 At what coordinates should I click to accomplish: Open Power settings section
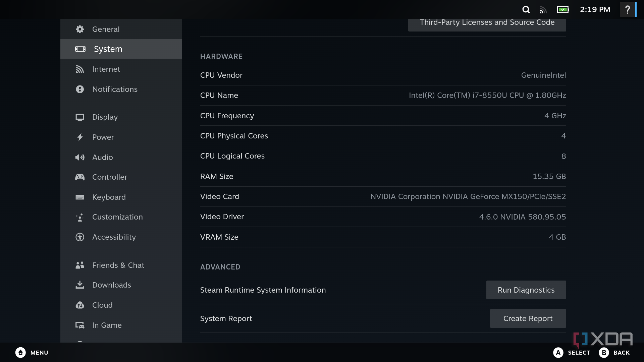point(121,137)
